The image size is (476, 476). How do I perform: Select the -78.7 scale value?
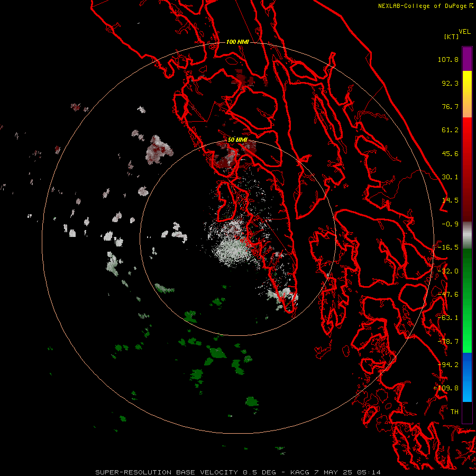[448, 342]
